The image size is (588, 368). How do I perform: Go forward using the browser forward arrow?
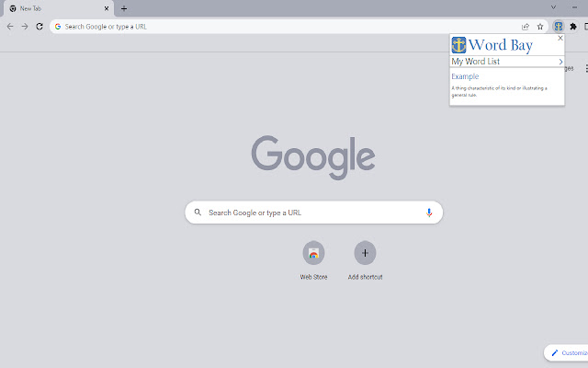coord(25,27)
